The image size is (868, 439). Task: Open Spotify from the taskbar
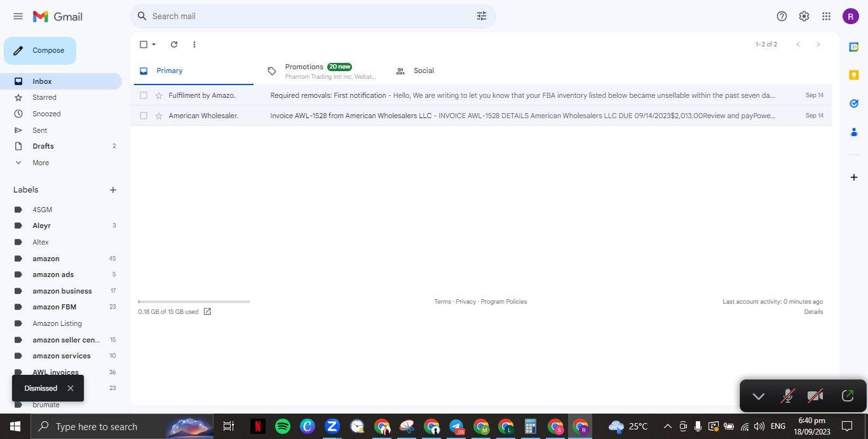pos(283,426)
